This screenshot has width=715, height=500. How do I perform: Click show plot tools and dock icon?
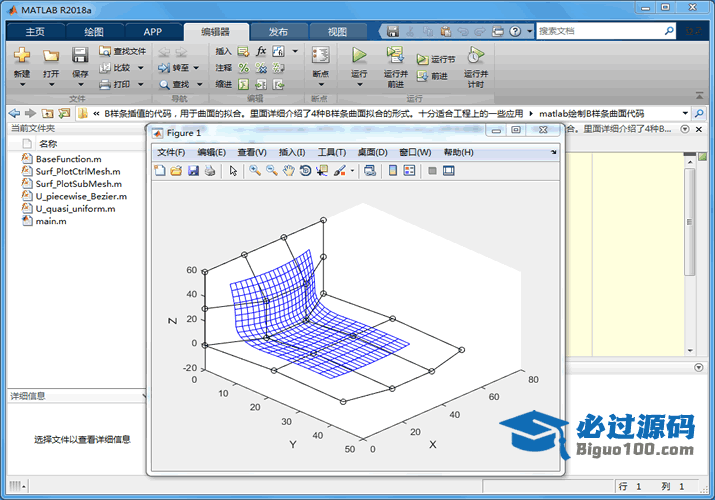coord(449,171)
